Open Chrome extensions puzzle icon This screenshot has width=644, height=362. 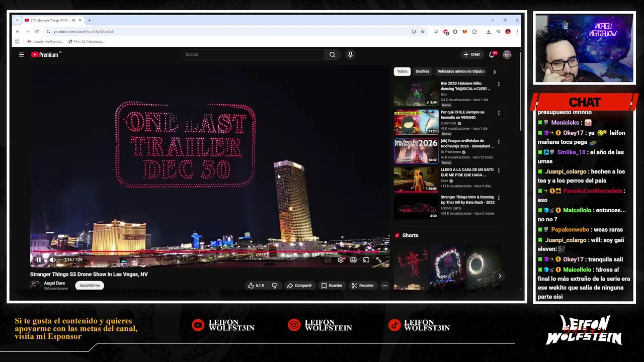coord(474,32)
